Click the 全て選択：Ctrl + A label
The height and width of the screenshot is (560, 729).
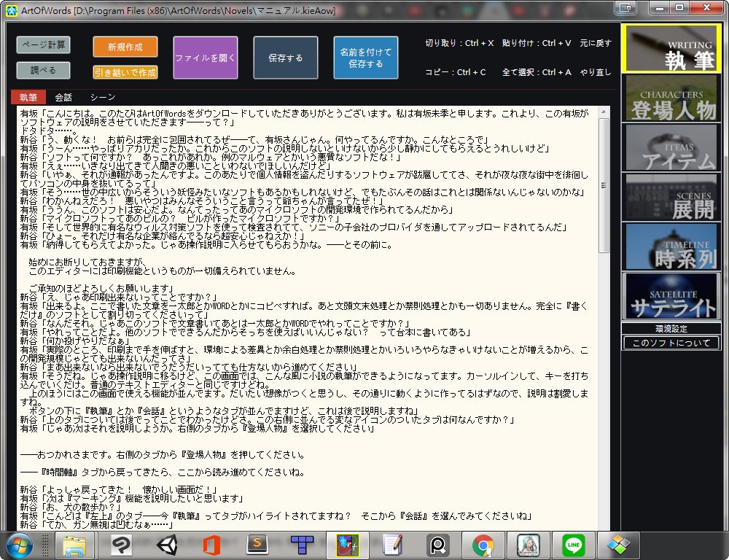point(537,72)
